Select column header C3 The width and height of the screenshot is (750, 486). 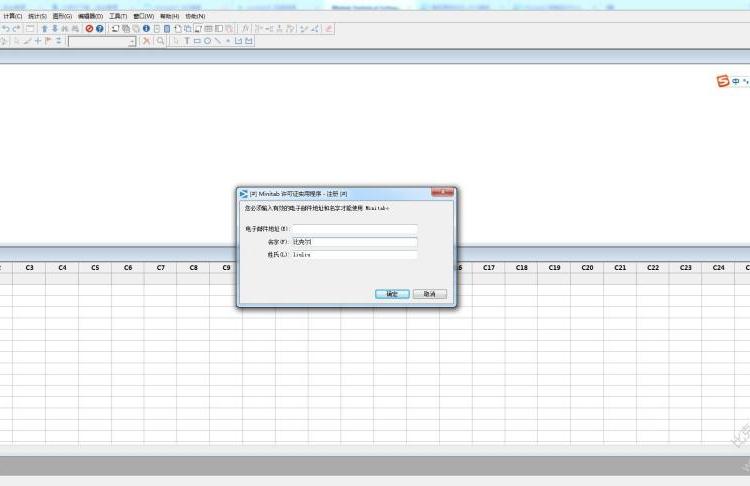(29, 268)
